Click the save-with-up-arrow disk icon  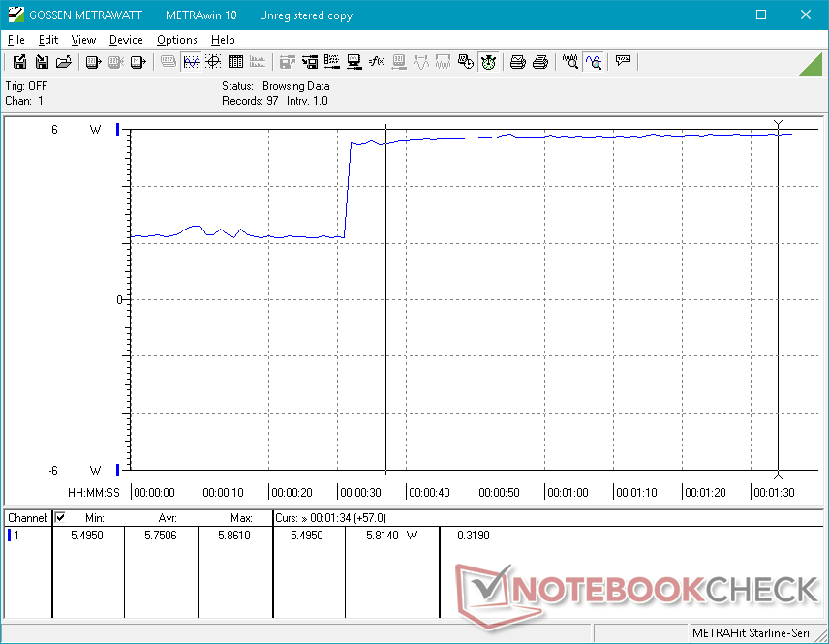(x=19, y=62)
